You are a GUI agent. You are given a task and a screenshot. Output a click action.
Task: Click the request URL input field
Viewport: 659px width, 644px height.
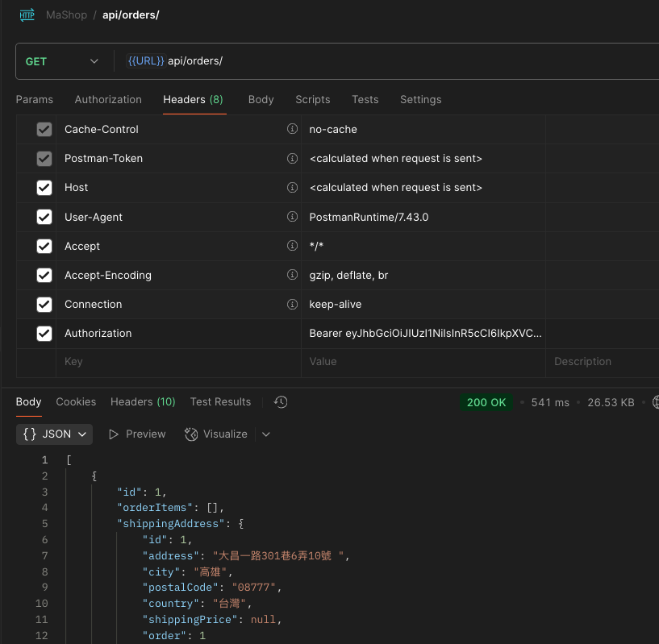[x=387, y=61]
